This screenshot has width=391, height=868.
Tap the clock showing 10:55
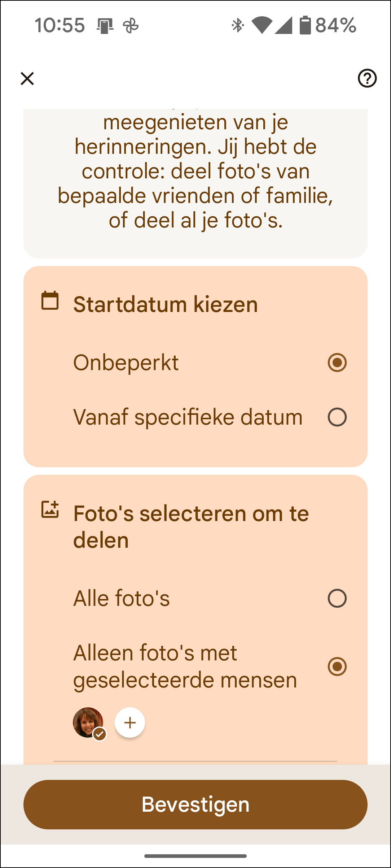pos(60,26)
